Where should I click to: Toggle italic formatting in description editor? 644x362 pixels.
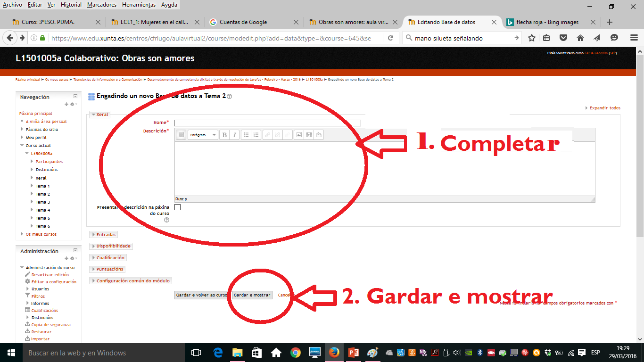(x=234, y=135)
